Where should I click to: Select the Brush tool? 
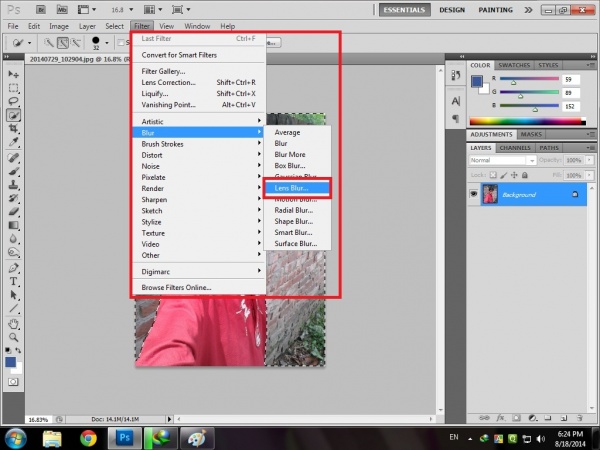13,171
